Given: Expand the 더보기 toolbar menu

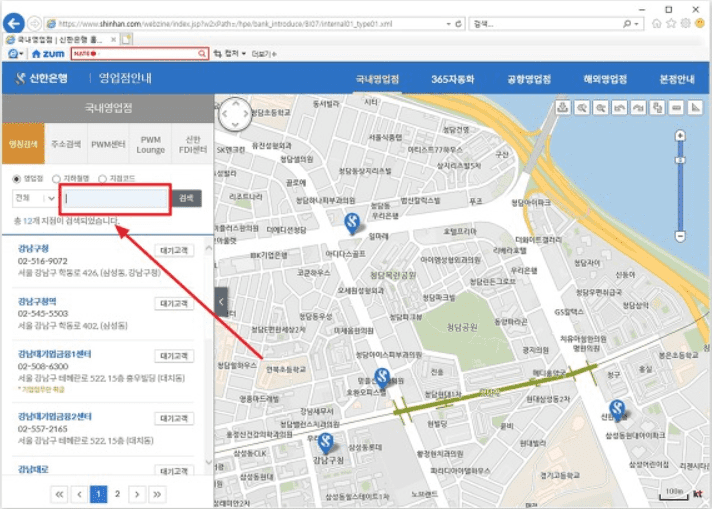Looking at the screenshot, I should click(264, 54).
